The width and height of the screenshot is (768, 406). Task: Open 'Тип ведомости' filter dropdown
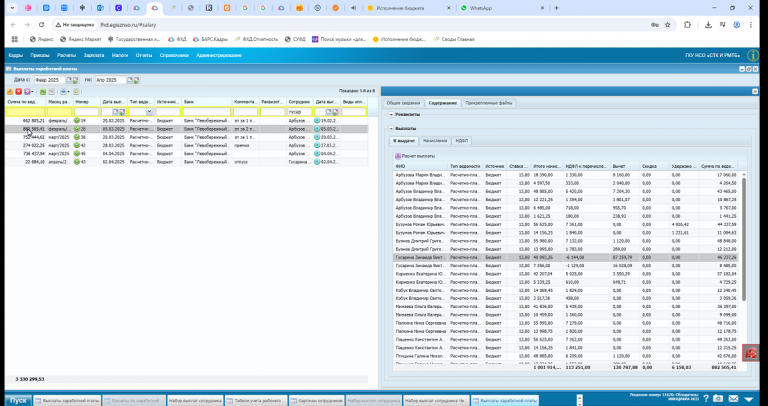coord(149,112)
